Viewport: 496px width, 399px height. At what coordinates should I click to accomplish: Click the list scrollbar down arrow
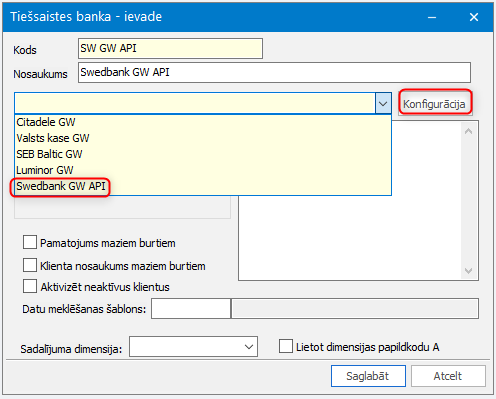pos(468,271)
